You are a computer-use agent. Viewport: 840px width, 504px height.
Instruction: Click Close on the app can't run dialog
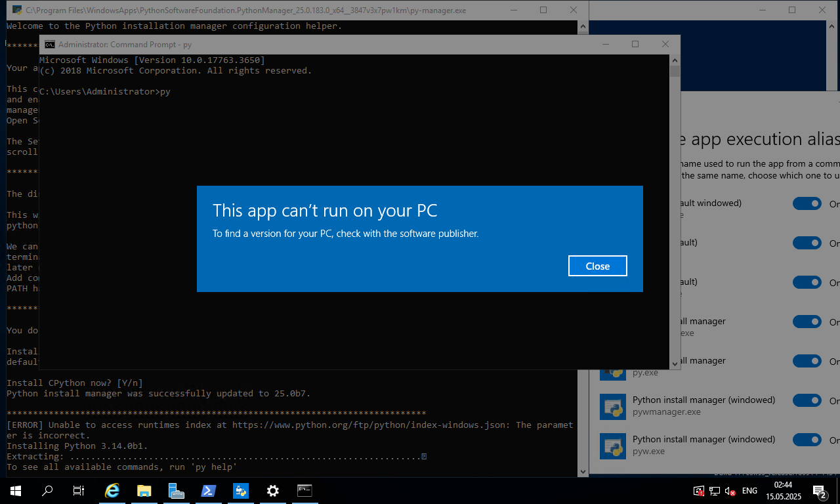(x=597, y=266)
